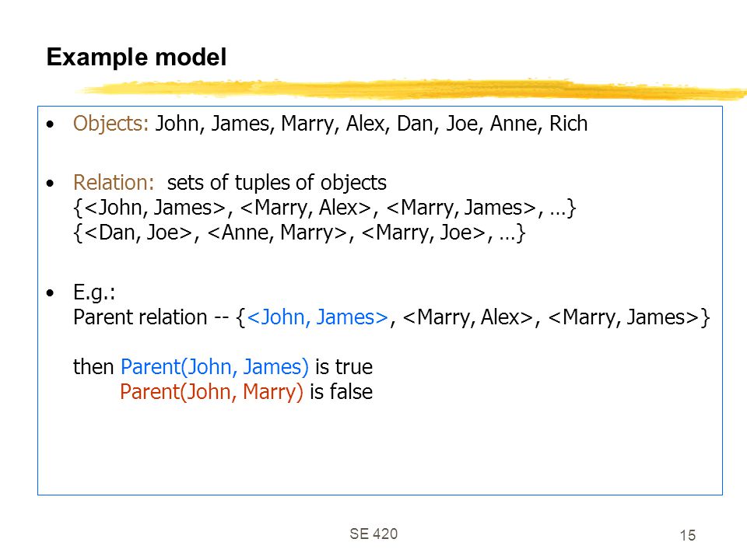Click the red 'Parent(John, Marry)' text

tap(212, 392)
